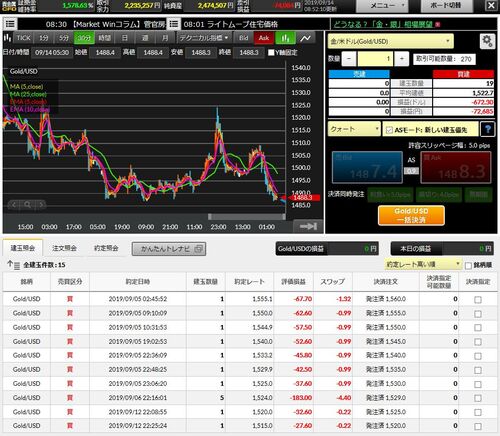Screen dimensions: 500x436
Task: Click the blue help question mark icon
Action: click(x=488, y=129)
